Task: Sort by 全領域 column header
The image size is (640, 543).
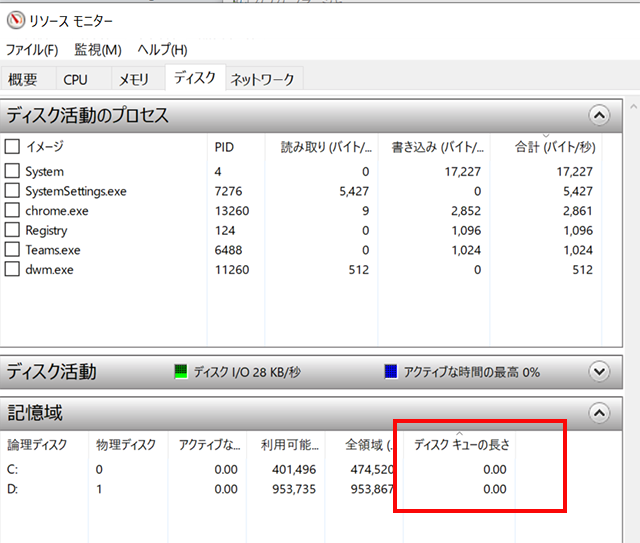Action: [x=369, y=445]
